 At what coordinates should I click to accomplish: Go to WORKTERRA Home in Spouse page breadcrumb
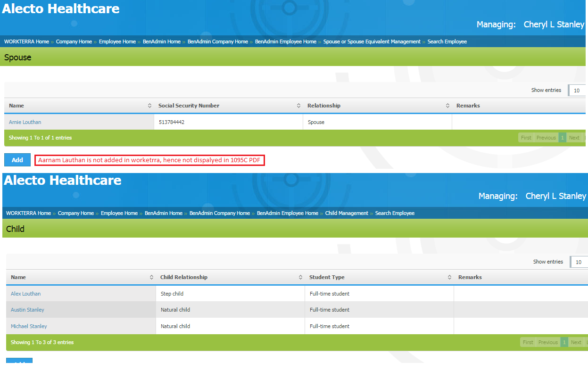(26, 41)
